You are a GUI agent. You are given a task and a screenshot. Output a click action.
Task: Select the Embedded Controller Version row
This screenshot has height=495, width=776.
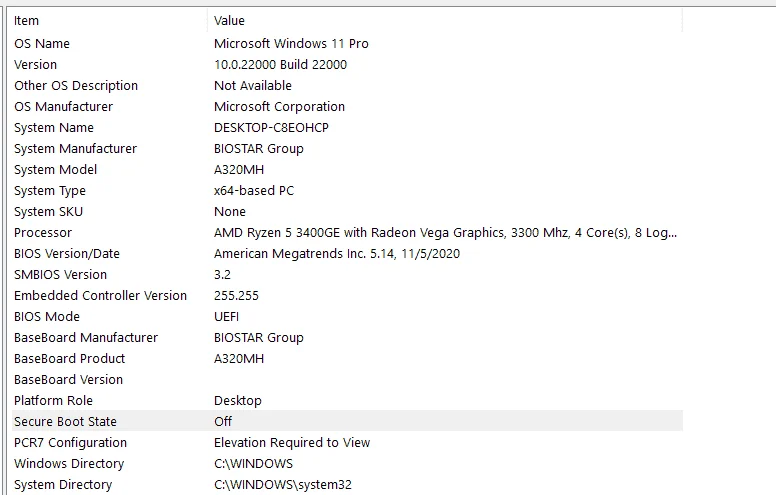pos(347,296)
